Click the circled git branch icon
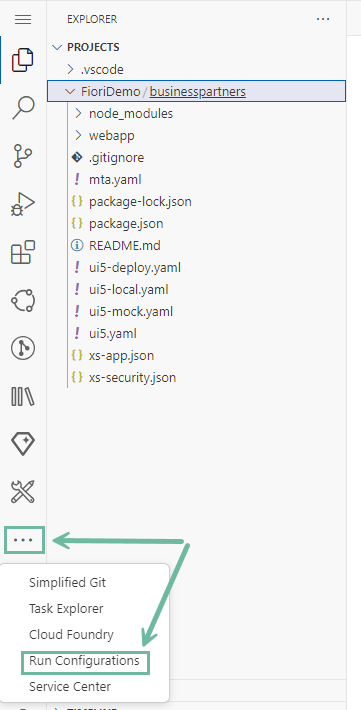Viewport: 361px width, 710px height. click(23, 349)
